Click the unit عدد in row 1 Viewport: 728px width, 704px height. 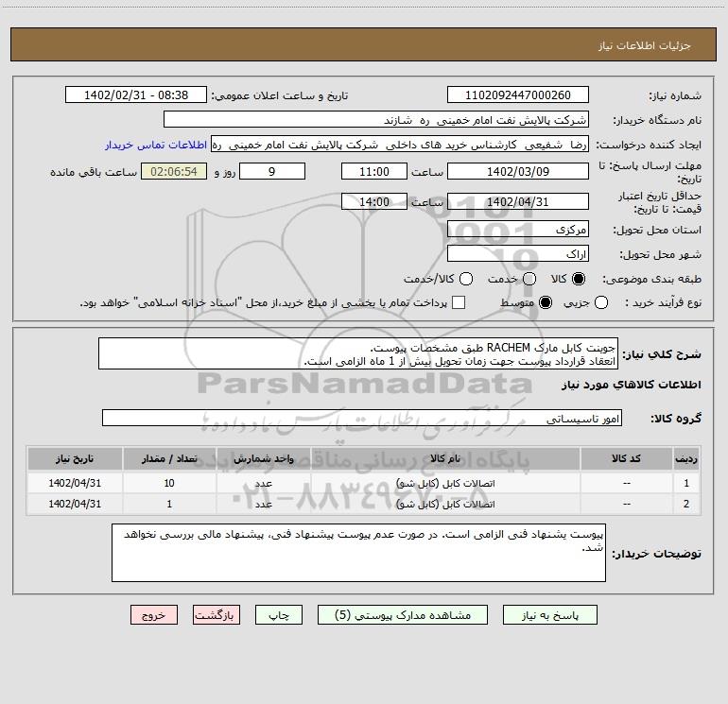pyautogui.click(x=263, y=483)
